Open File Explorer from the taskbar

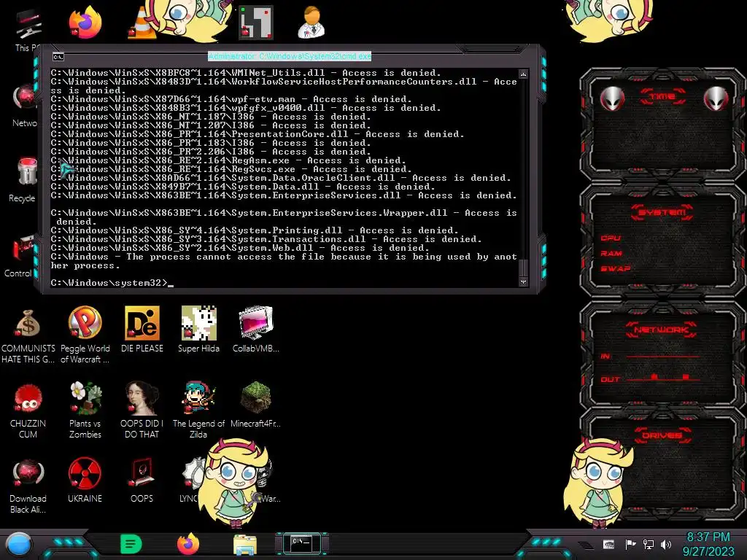(x=245, y=545)
